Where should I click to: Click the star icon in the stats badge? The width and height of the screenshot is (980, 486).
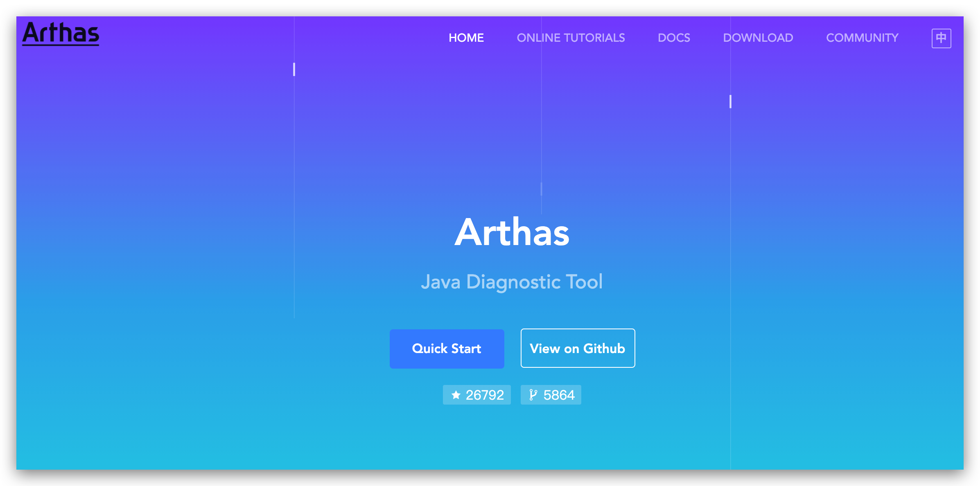tap(456, 395)
